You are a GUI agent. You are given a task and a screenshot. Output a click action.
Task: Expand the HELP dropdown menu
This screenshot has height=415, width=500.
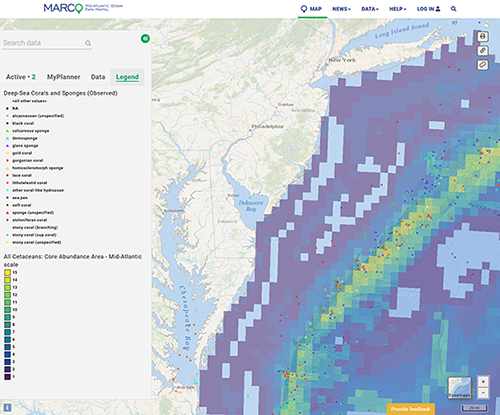click(x=398, y=9)
